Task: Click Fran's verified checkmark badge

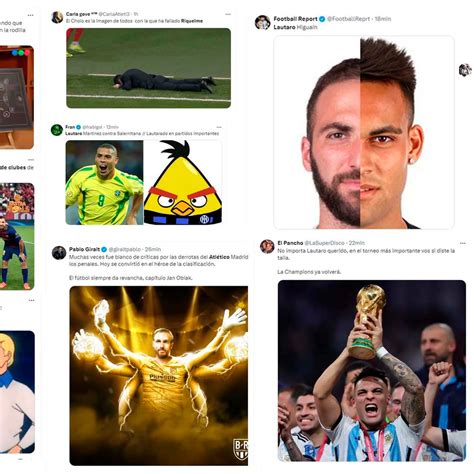Action: point(78,127)
